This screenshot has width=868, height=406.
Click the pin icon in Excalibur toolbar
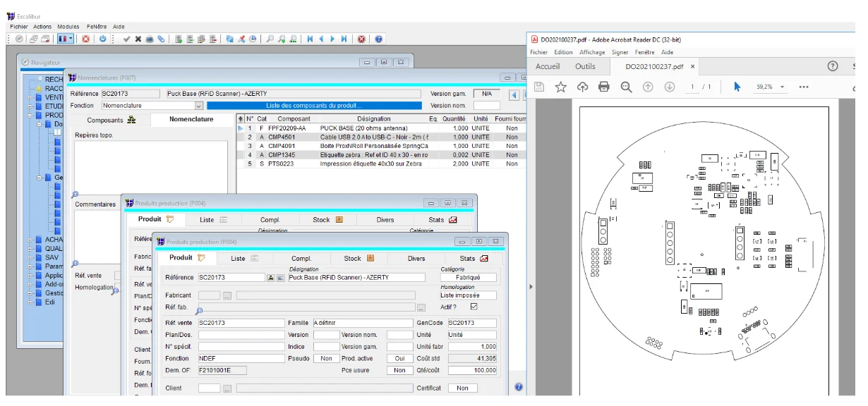tap(241, 39)
